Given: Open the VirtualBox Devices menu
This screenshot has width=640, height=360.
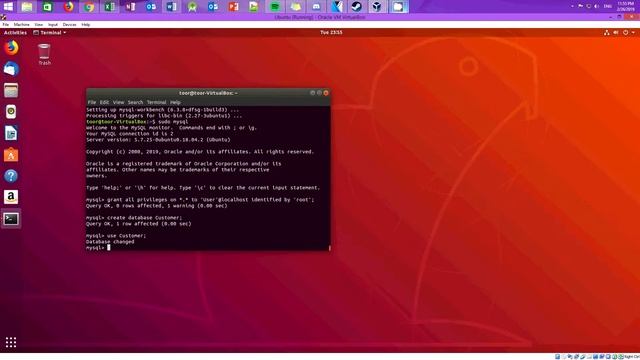Looking at the screenshot, I should pos(69,25).
